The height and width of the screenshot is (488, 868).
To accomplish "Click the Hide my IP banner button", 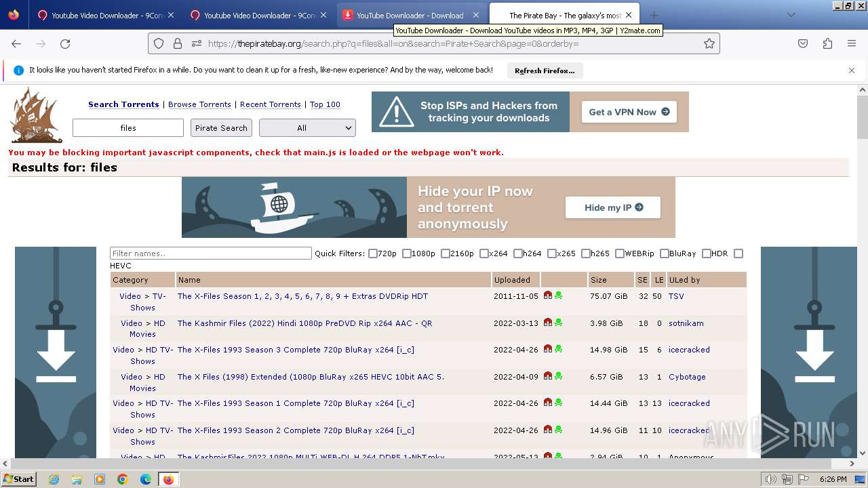I will [x=613, y=207].
